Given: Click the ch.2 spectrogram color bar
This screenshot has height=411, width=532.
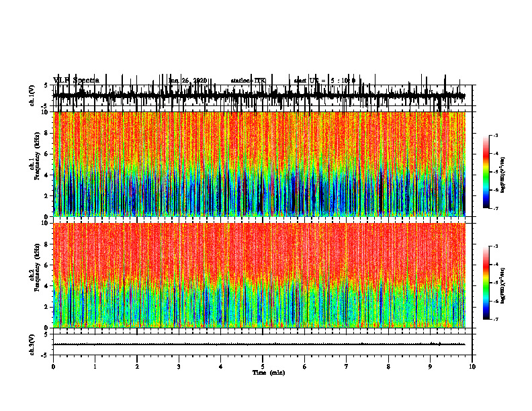Looking at the screenshot, I should (486, 283).
